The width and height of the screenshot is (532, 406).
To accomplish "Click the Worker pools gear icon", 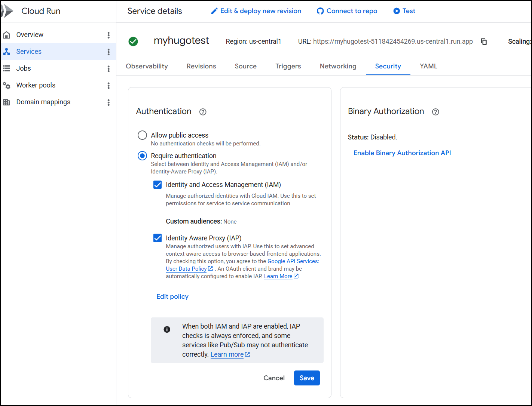I will coord(7,85).
